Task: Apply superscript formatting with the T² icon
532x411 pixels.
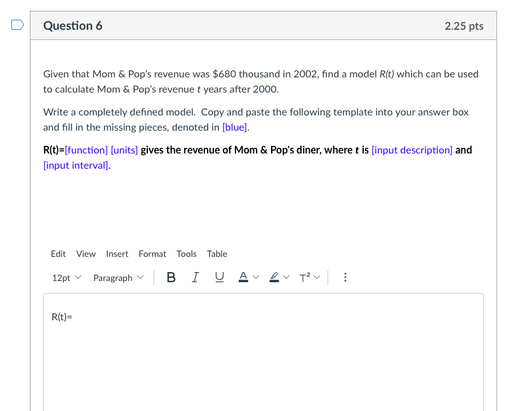Action: coord(305,277)
